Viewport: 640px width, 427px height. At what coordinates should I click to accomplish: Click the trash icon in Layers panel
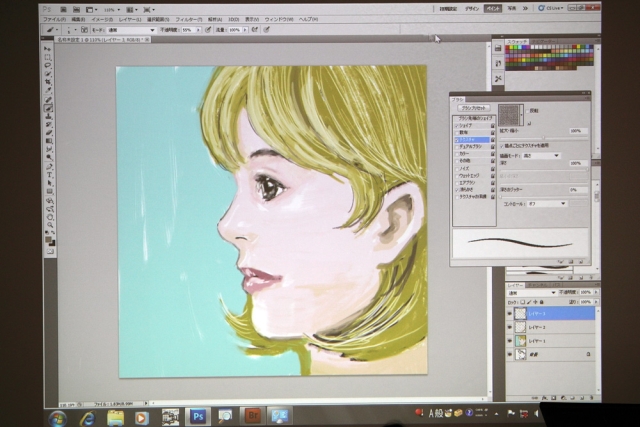coord(591,398)
